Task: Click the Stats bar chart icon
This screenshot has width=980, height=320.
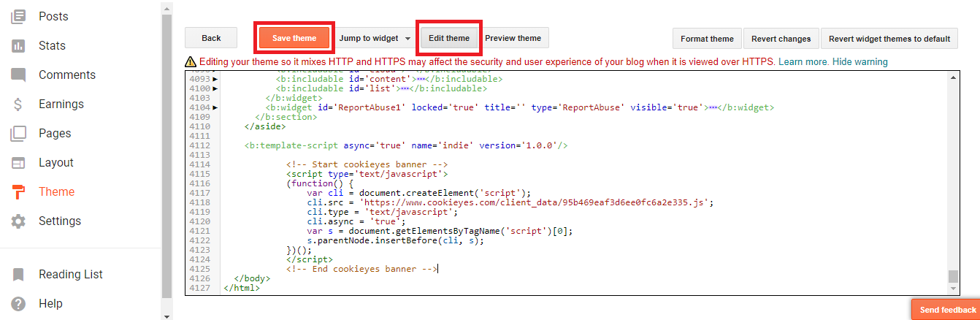Action: (18, 45)
